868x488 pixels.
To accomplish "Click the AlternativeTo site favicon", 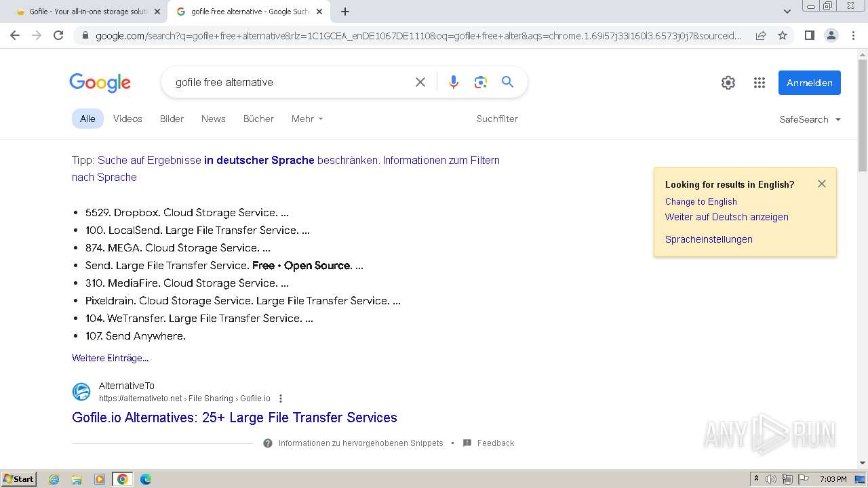I will (x=81, y=392).
